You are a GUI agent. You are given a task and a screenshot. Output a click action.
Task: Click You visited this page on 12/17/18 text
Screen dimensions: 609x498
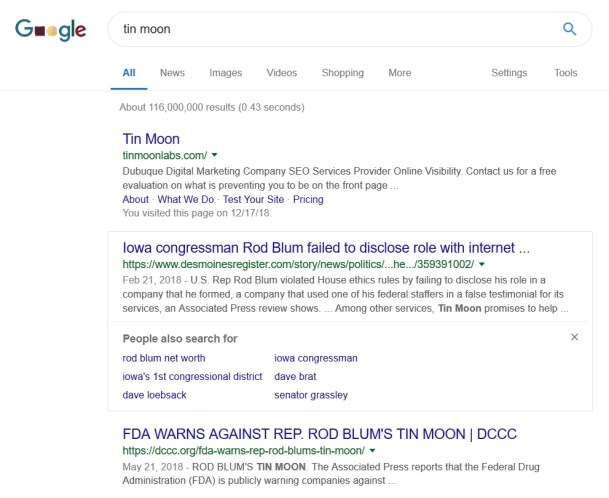[x=197, y=213]
